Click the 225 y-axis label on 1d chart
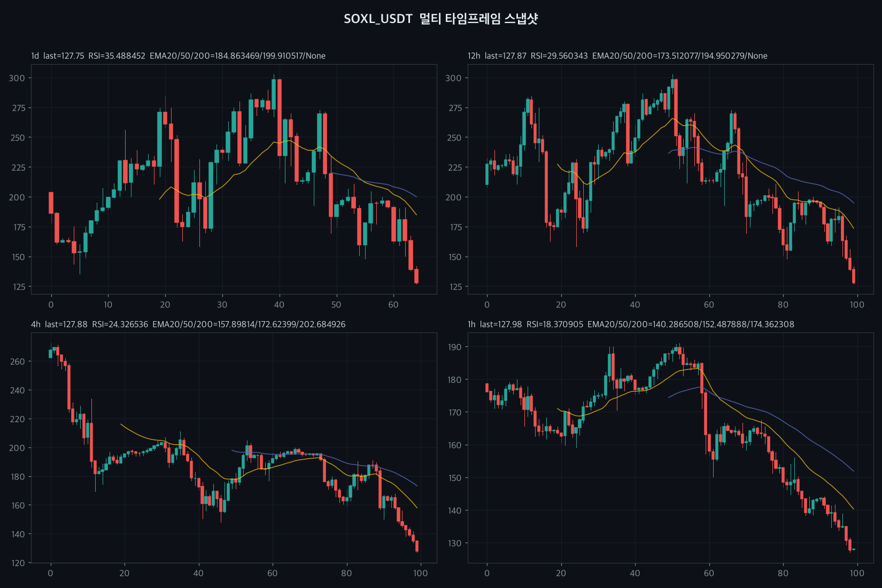This screenshot has height=588, width=882. pyautogui.click(x=18, y=167)
